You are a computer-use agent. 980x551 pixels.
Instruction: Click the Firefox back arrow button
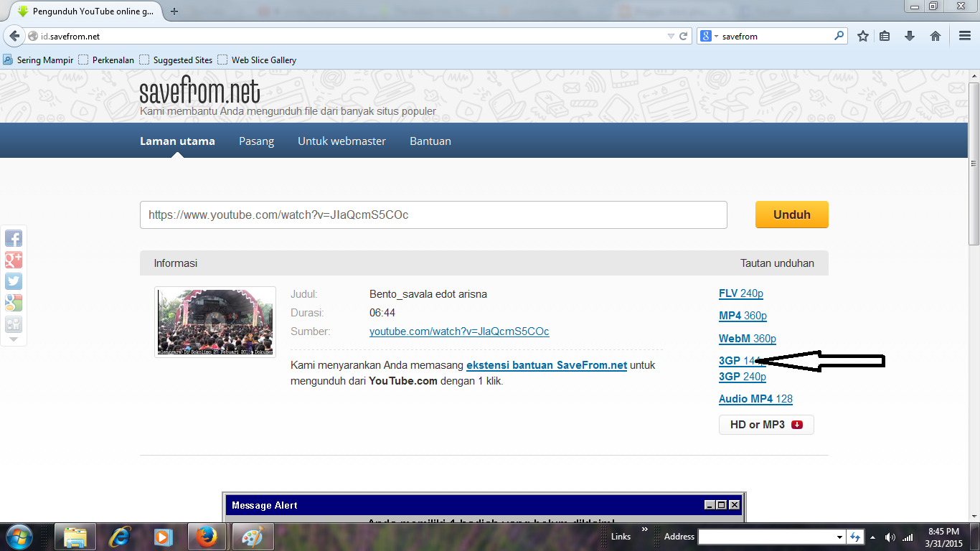click(x=14, y=36)
